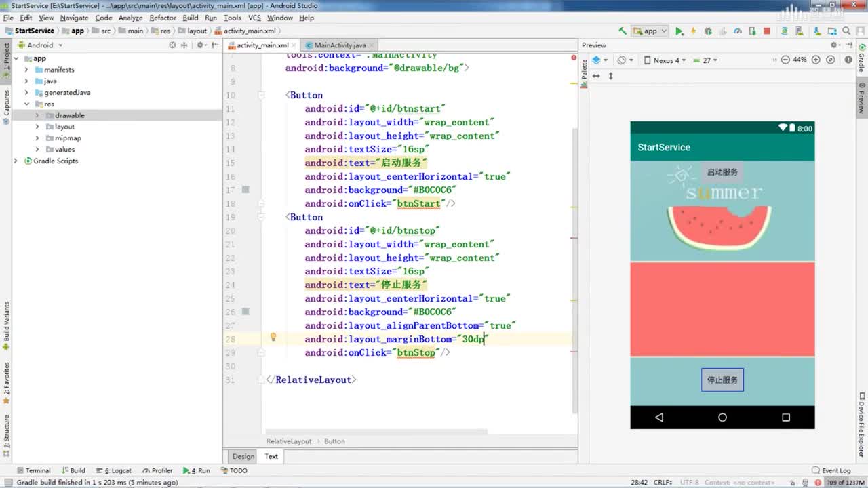Open the VCS menu
Image resolution: width=868 pixels, height=488 pixels.
(254, 18)
